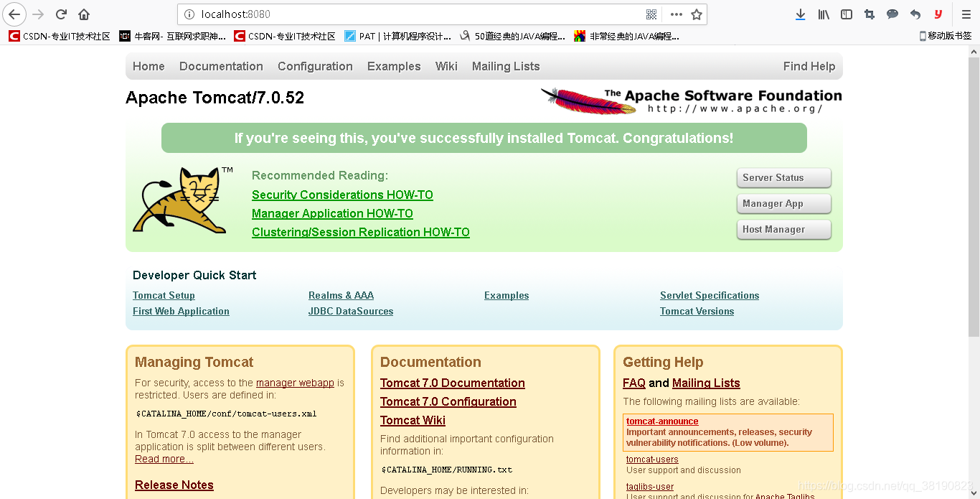This screenshot has height=499, width=980.
Task: Click the Apache Tomcat/7.0.52 heading
Action: (x=215, y=98)
